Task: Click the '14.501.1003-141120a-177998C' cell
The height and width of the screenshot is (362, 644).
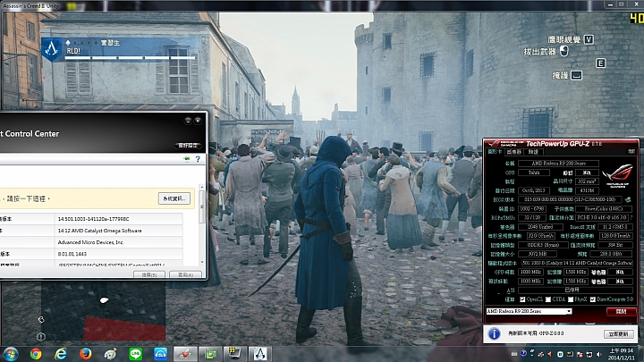Action: [x=119, y=219]
